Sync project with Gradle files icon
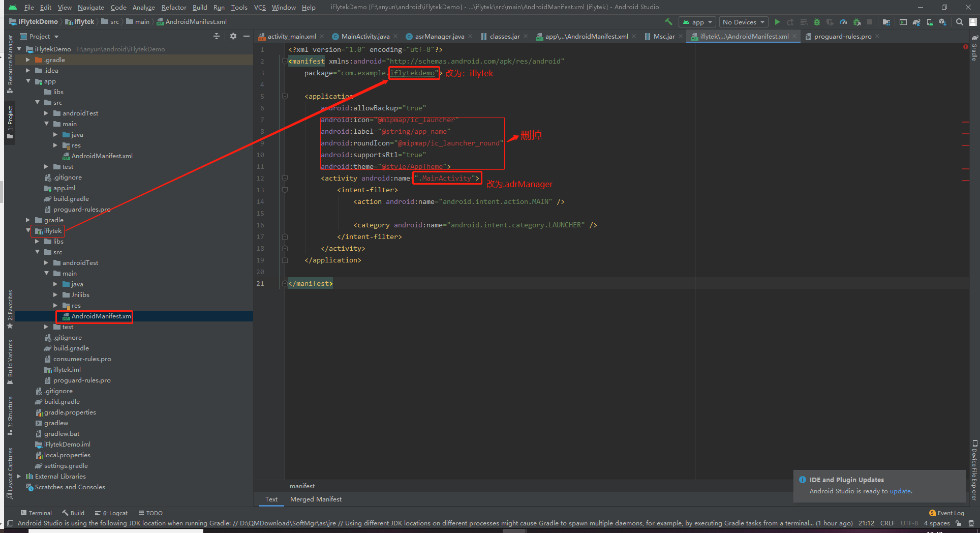The height and width of the screenshot is (533, 980). pyautogui.click(x=916, y=22)
